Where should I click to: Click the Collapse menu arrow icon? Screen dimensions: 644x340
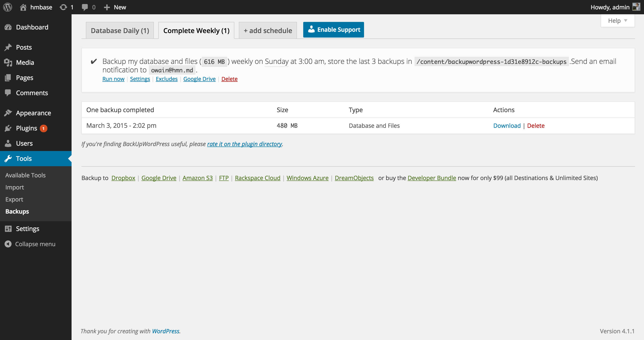pos(8,244)
